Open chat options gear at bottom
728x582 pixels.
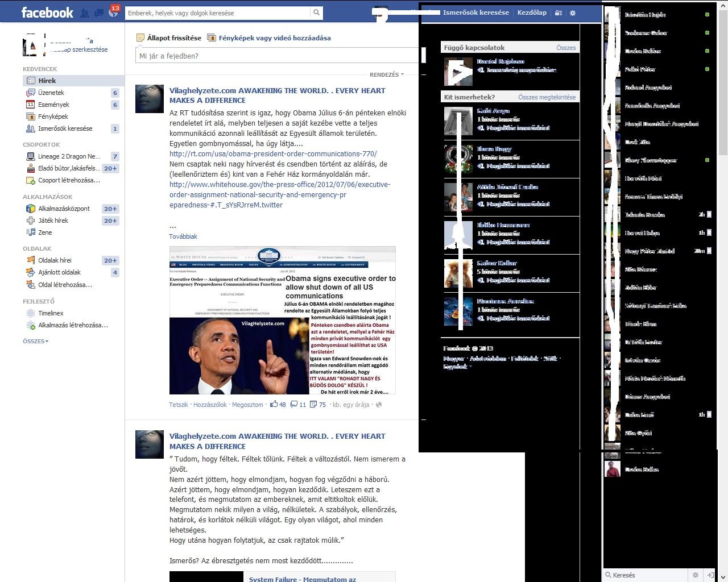(695, 575)
